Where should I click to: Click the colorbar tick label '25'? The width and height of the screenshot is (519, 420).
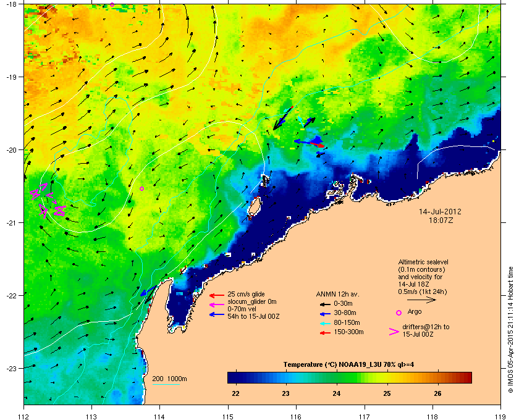[387, 393]
